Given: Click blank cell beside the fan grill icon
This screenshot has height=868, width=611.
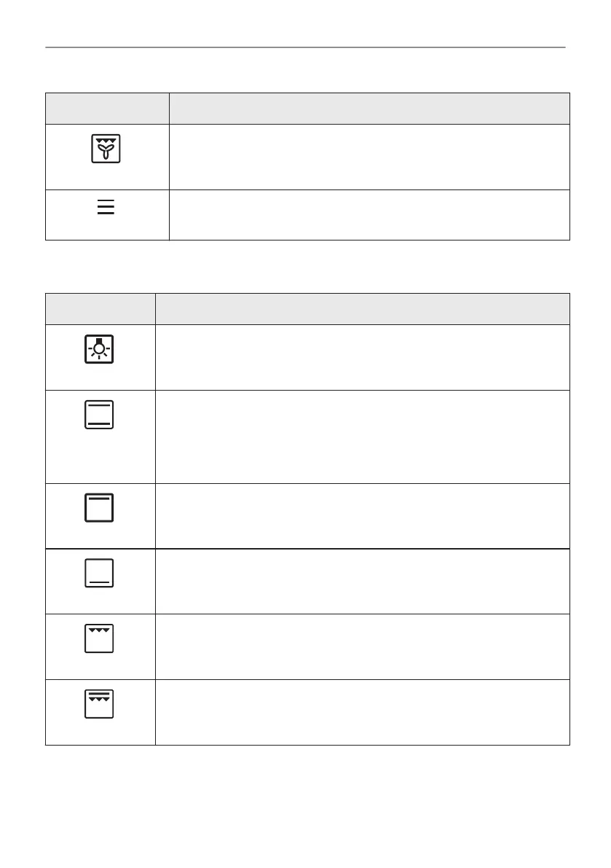Looking at the screenshot, I should pyautogui.click(x=369, y=157).
